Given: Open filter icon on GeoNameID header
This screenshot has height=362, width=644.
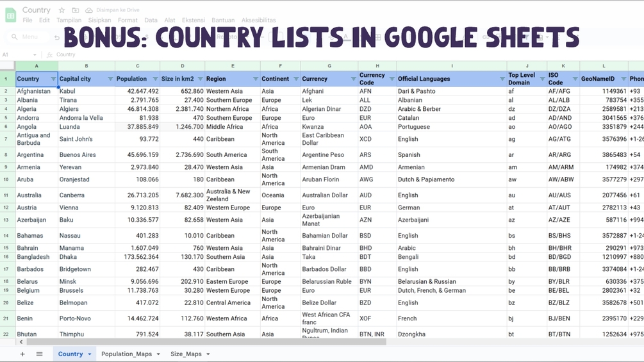Looking at the screenshot, I should 624,79.
